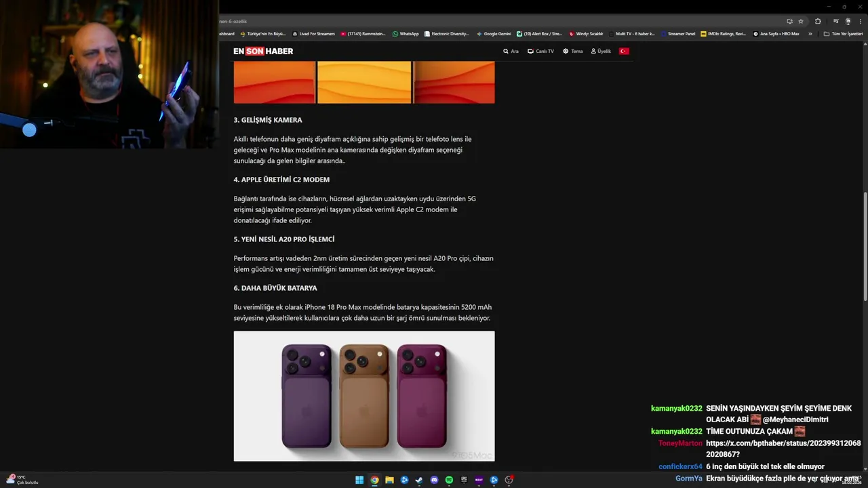The height and width of the screenshot is (488, 868).
Task: Click the "4. APPLE ÜRETİMİ C2 MODEM" heading
Action: [x=281, y=180]
